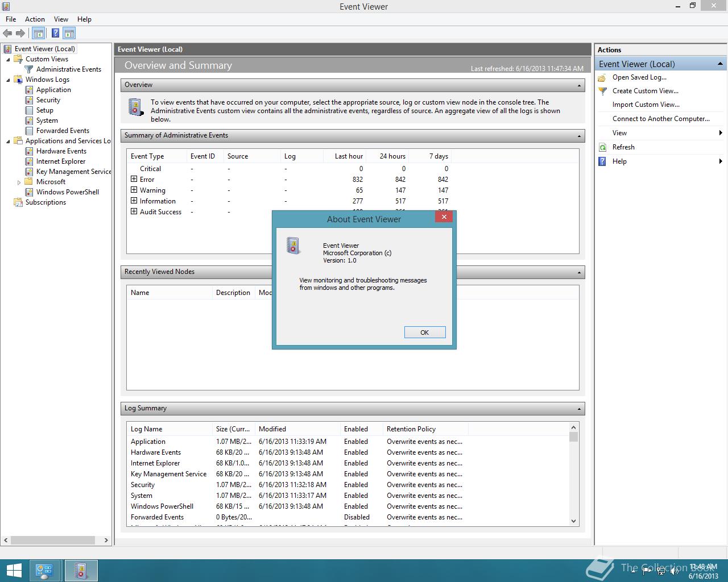Click the Forward arrow in toolbar
Viewport: 728px width, 582px height.
20,34
